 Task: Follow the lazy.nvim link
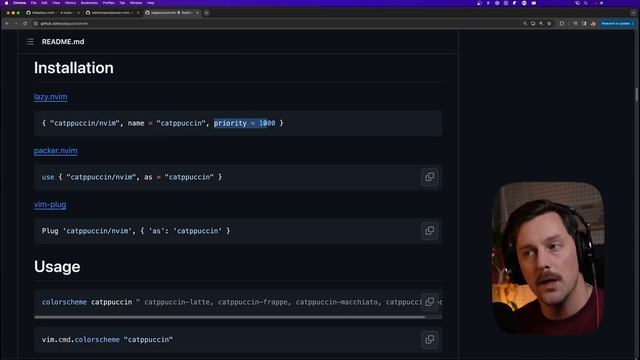coord(51,97)
